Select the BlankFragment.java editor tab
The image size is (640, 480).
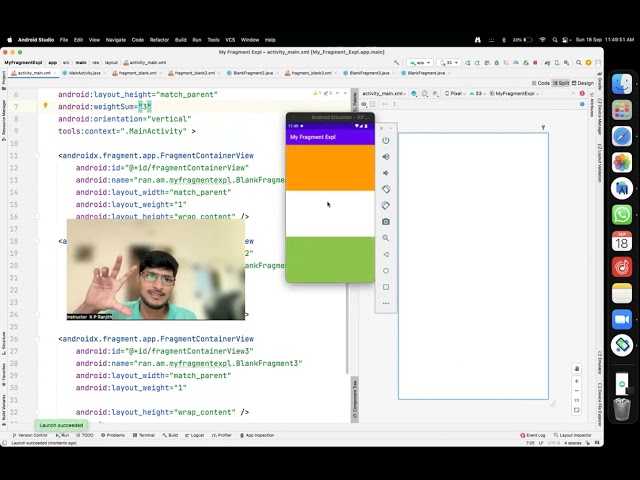pos(426,73)
